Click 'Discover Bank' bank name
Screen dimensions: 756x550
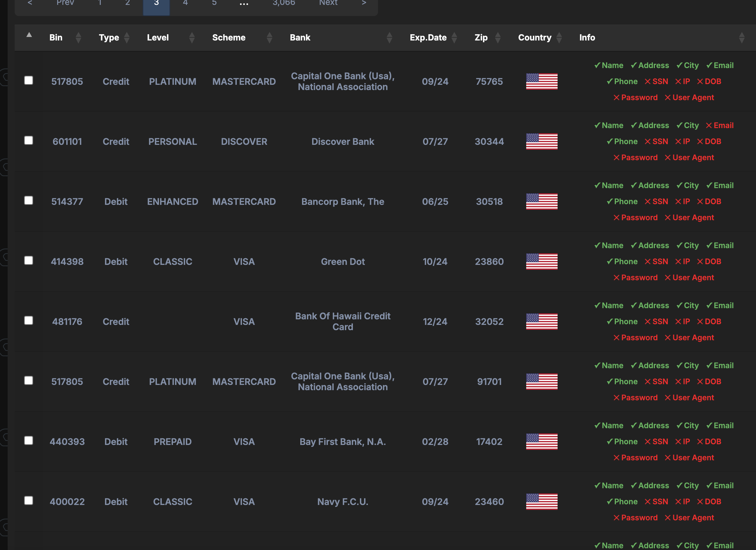pyautogui.click(x=343, y=142)
